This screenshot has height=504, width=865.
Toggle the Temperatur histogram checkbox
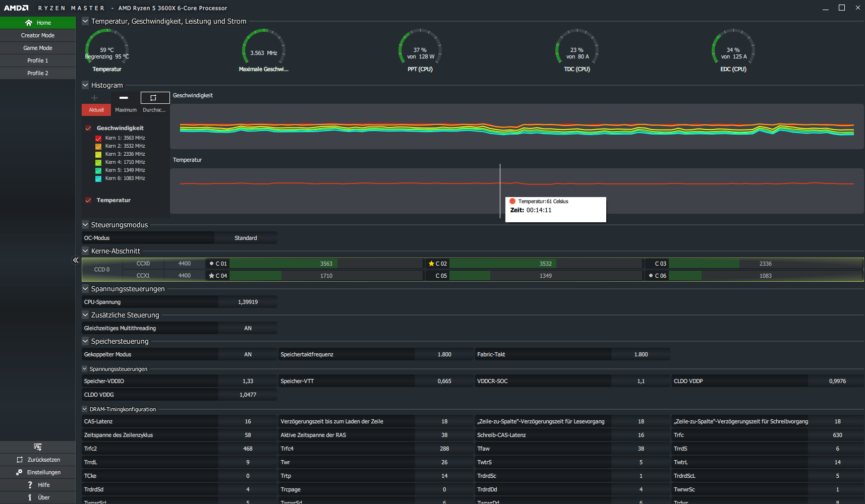(x=88, y=200)
